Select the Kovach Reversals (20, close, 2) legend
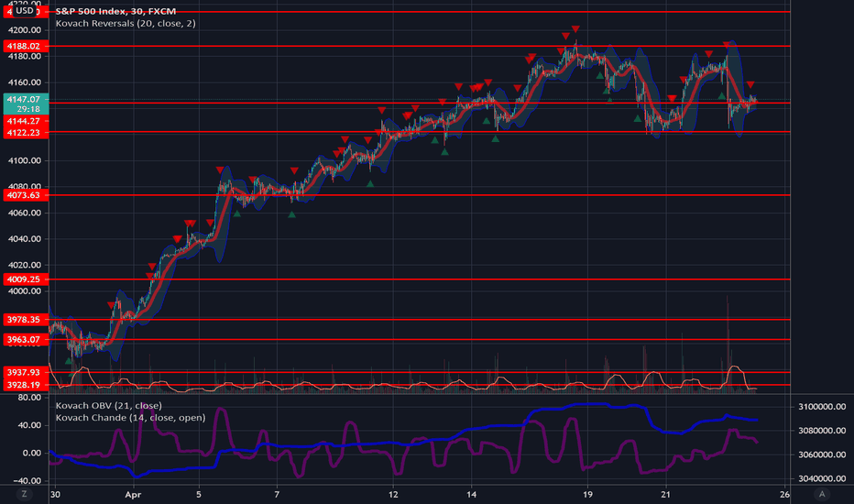Screen dimensions: 854x504 pyautogui.click(x=126, y=24)
